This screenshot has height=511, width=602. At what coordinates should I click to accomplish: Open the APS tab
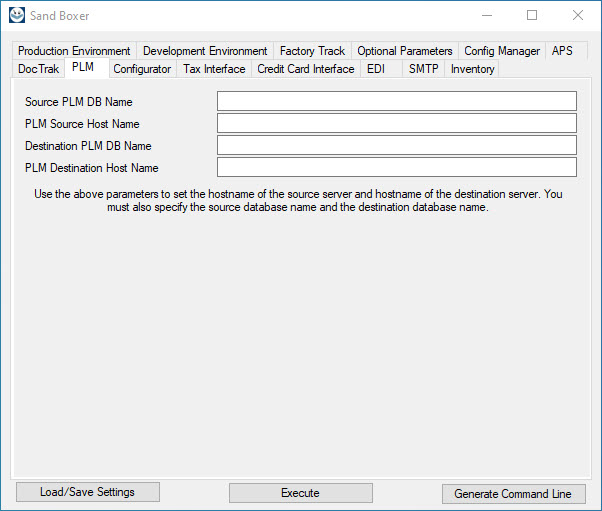(562, 51)
